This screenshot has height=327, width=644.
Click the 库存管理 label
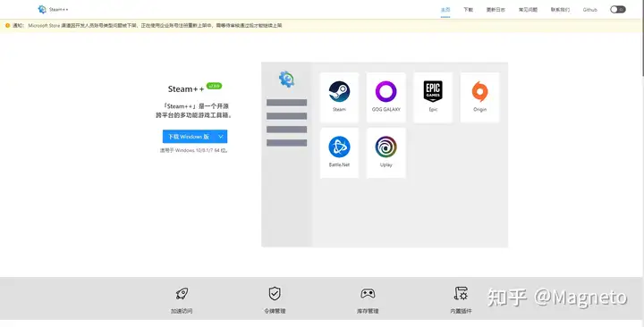368,312
